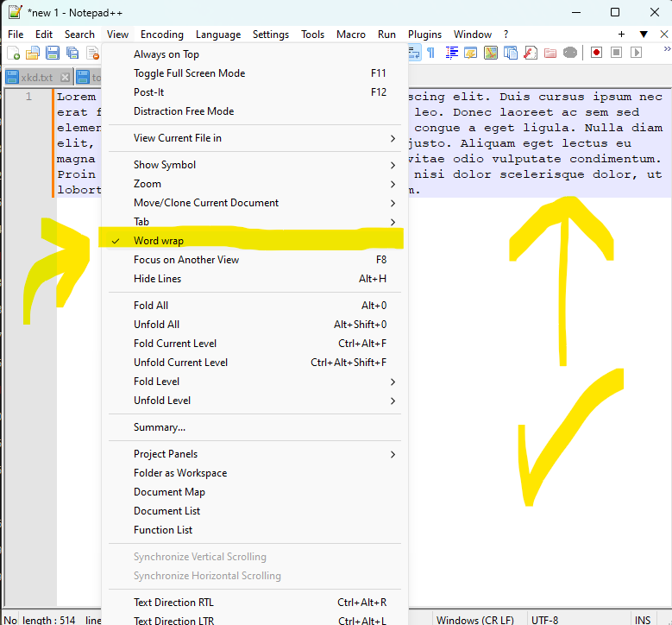The width and height of the screenshot is (672, 625).
Task: Toggle Always on Top in View menu
Action: point(166,54)
